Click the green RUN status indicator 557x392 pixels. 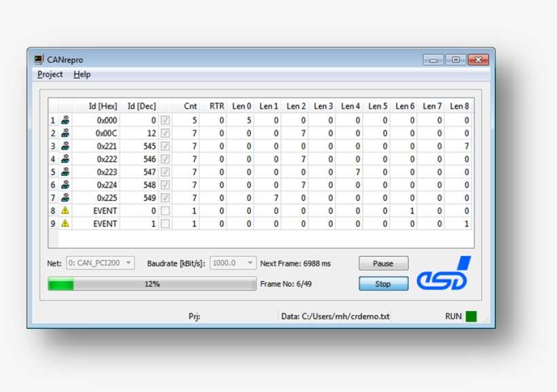pyautogui.click(x=471, y=317)
